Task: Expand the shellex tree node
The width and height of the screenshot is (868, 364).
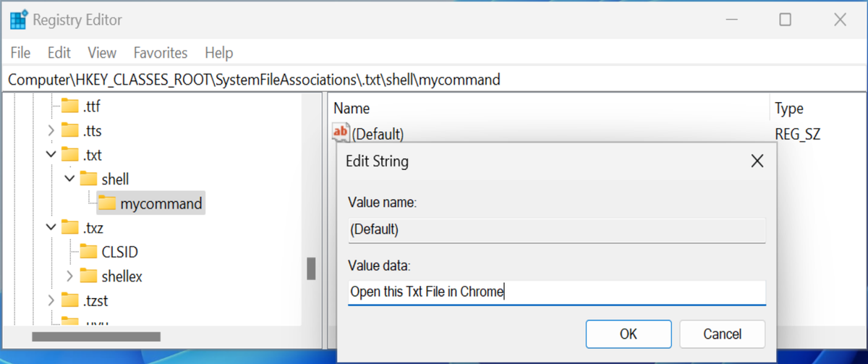Action: (69, 276)
